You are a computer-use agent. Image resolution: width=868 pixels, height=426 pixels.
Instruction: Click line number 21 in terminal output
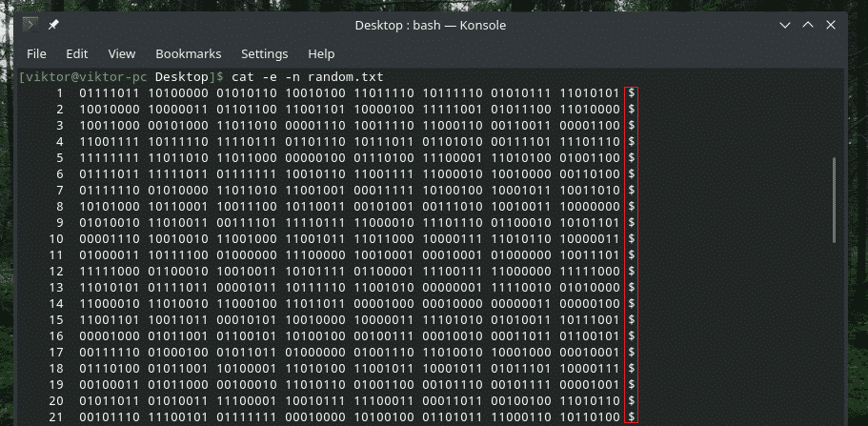[54, 416]
